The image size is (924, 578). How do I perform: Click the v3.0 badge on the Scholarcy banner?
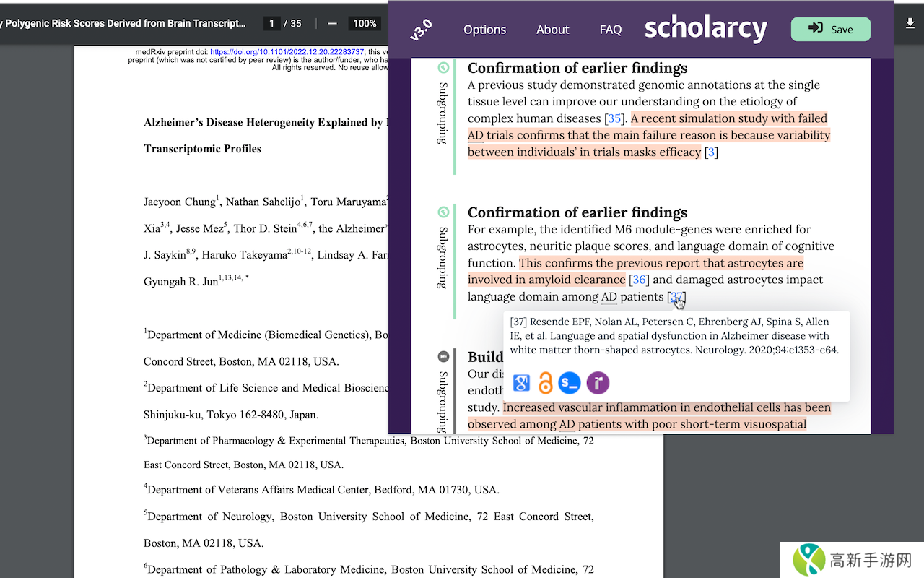(422, 29)
